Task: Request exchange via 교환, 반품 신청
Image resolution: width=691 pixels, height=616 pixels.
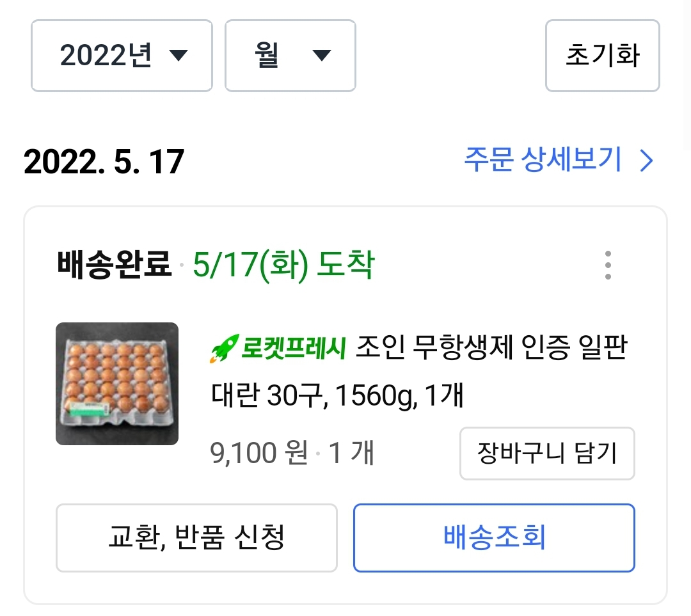Action: [x=196, y=538]
